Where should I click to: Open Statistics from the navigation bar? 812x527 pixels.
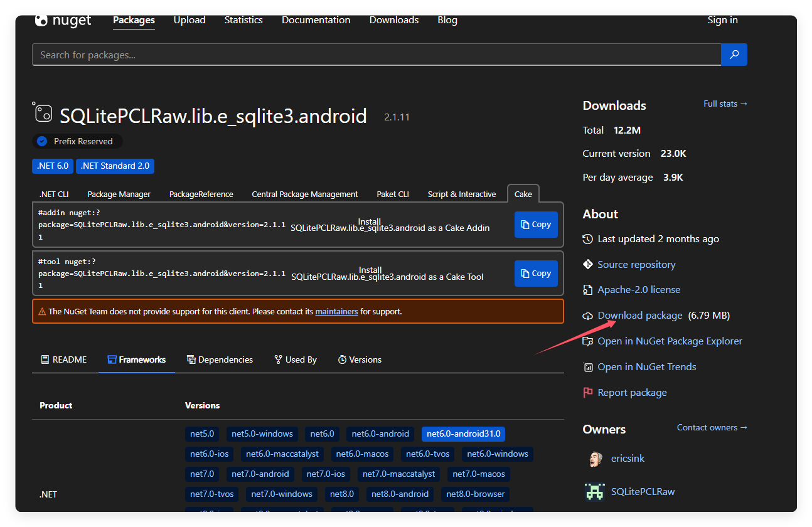(x=243, y=19)
